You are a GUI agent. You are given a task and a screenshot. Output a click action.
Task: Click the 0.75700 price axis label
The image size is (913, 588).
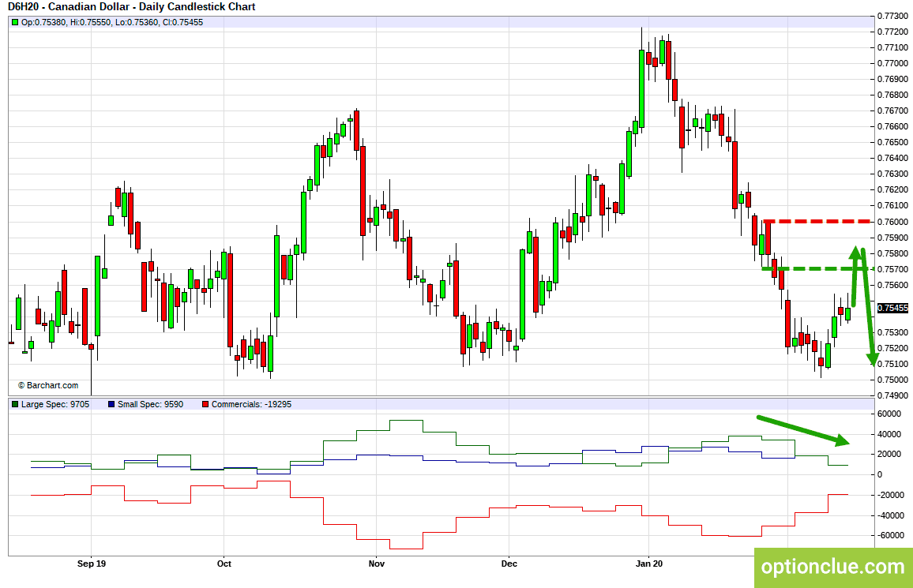892,269
